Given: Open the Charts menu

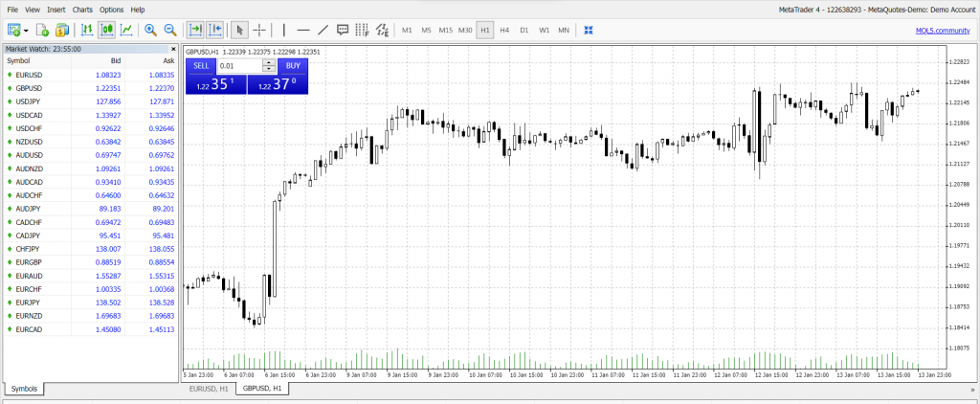Looking at the screenshot, I should pos(82,9).
